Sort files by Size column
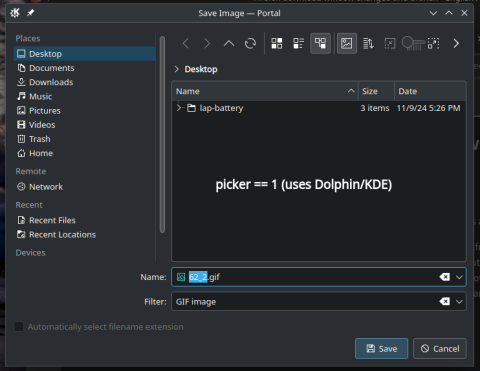The image size is (480, 371). click(376, 91)
